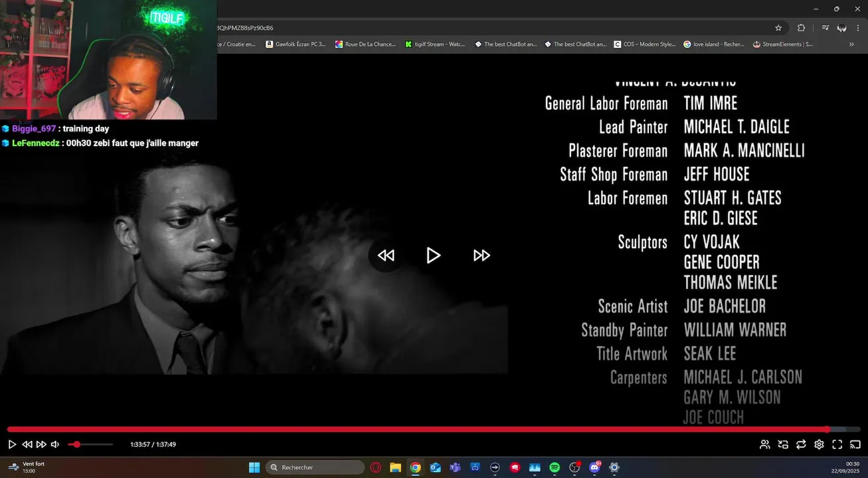Open the first best ChatBot bookmark
Viewport: 868px width, 478px height.
point(505,44)
